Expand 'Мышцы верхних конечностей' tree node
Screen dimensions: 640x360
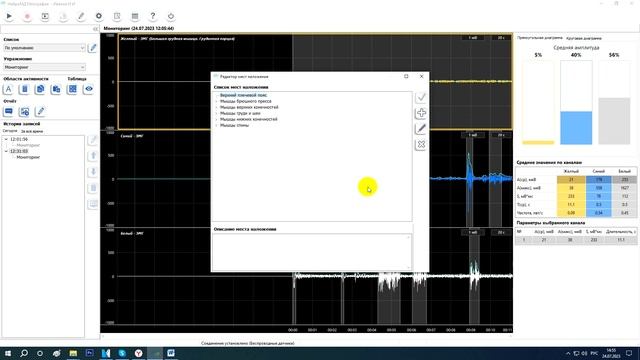click(x=216, y=107)
